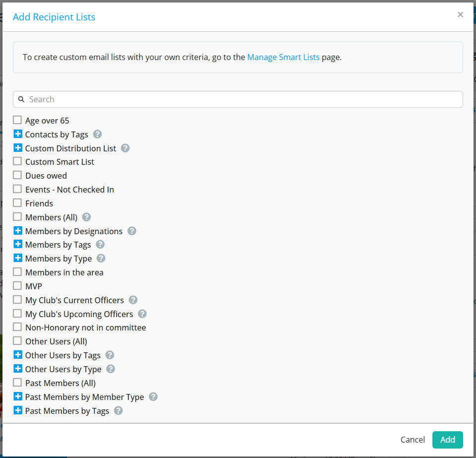
Task: Expand Other Users by Tags group
Action: (x=18, y=355)
